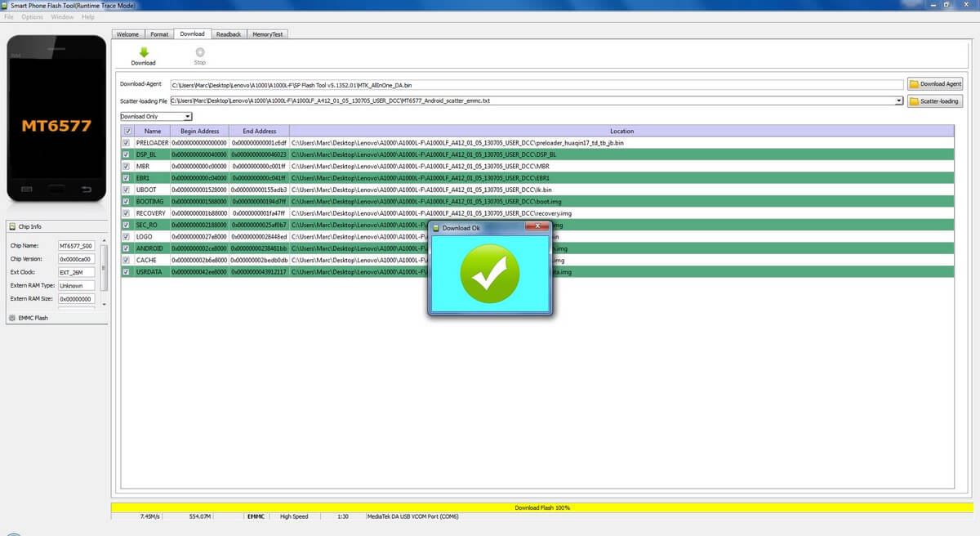The image size is (980, 536).
Task: Click the EMMC indicator in status bar
Action: [x=256, y=516]
